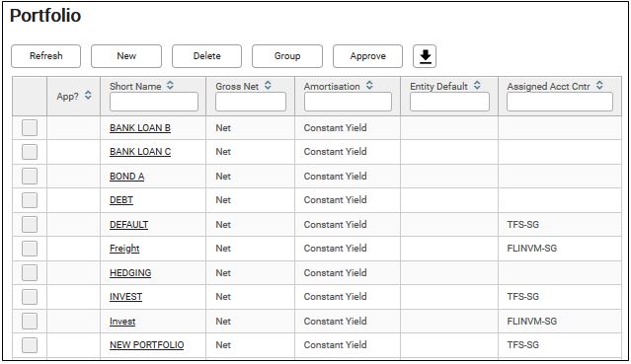631x364 pixels.
Task: Open the Freight portfolio link
Action: [x=124, y=249]
